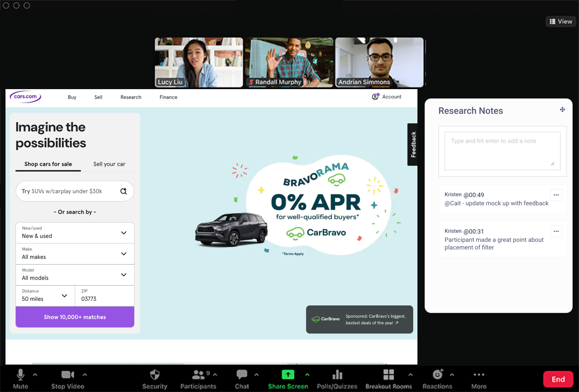Click the '*Terms Apply' text
This screenshot has height=392, width=579.
point(293,254)
